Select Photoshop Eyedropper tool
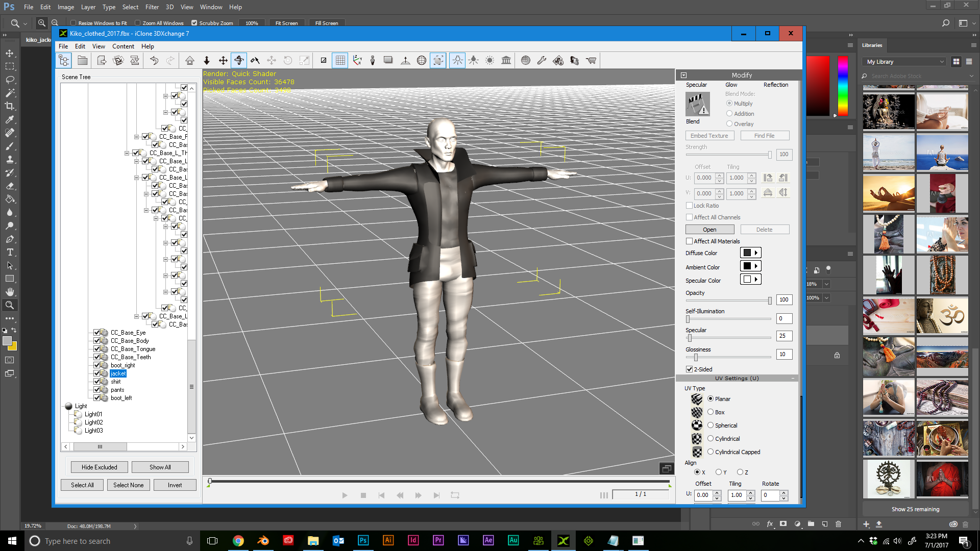This screenshot has width=980, height=551. (10, 119)
